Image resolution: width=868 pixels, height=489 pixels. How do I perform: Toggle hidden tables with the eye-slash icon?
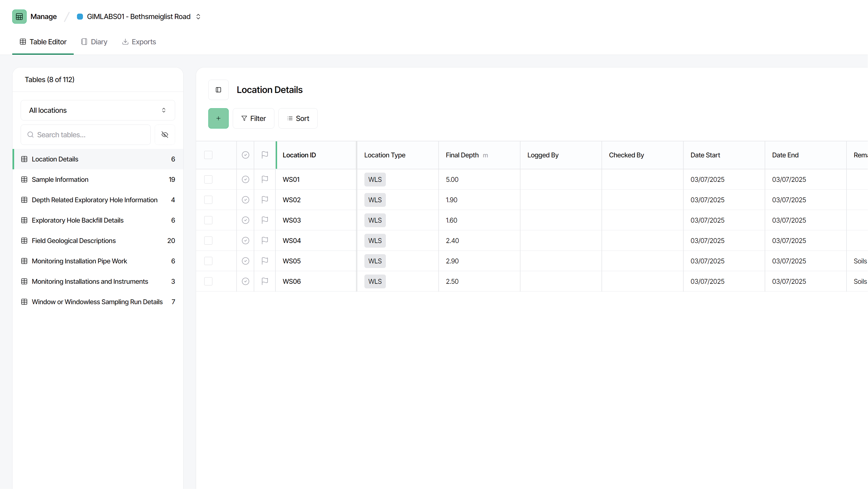click(165, 135)
